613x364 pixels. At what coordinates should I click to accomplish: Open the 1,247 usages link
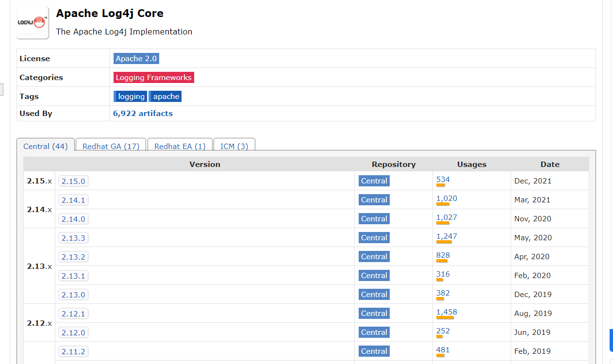pyautogui.click(x=447, y=236)
